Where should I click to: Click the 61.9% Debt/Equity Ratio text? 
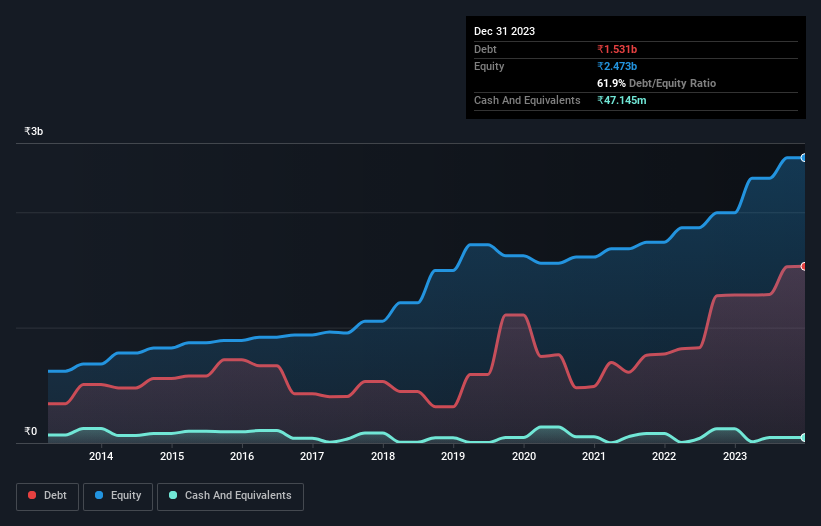656,83
